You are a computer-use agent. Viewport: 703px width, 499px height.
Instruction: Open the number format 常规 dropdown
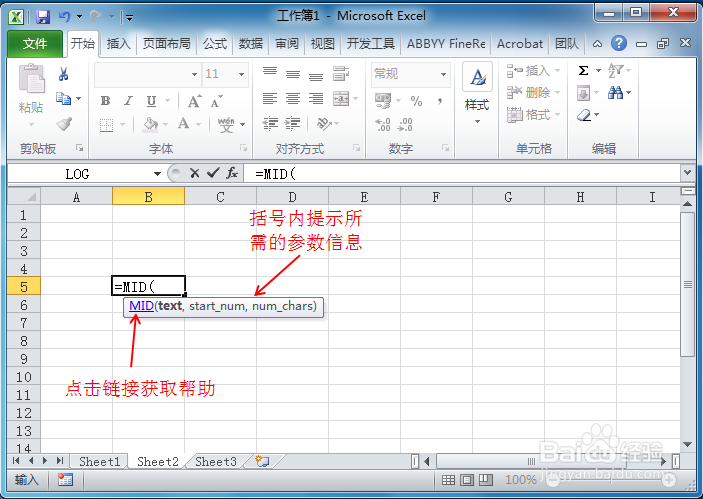[x=443, y=74]
